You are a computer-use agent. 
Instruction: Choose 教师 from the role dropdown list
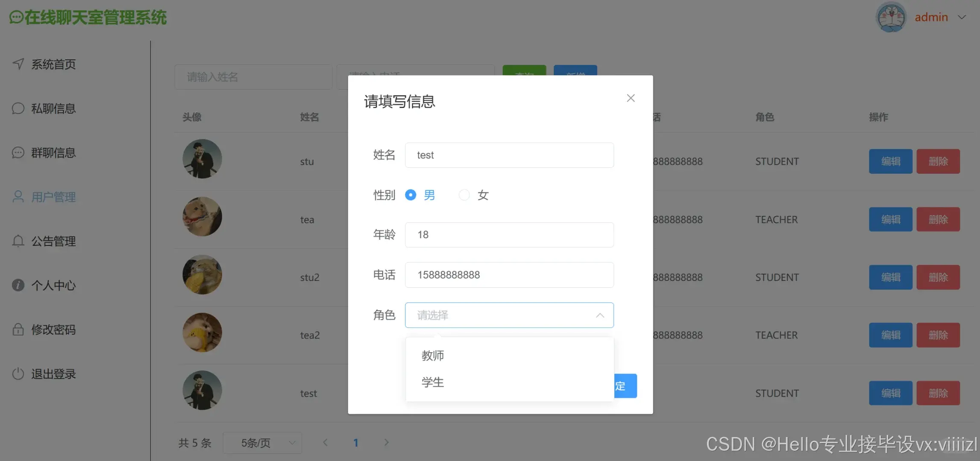433,356
